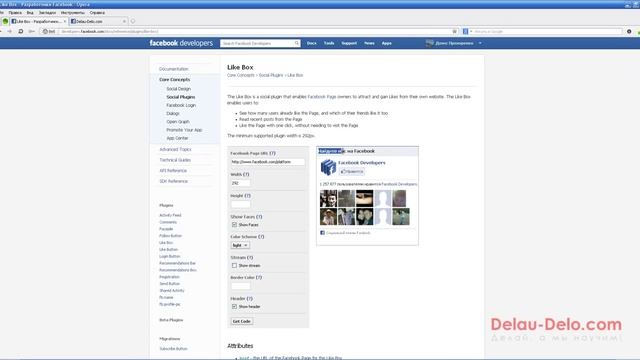Open Like Button plugin link in sidebar
This screenshot has height=360, width=640.
click(x=169, y=249)
